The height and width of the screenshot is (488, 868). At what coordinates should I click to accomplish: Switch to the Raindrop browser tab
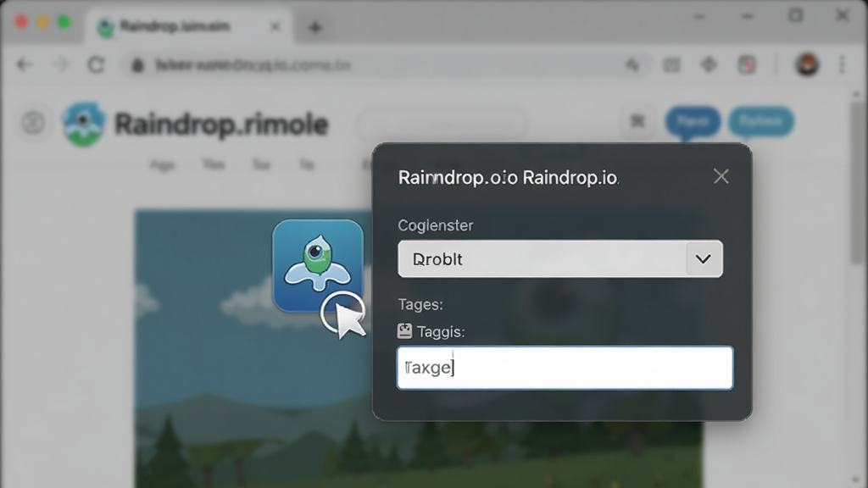click(189, 26)
